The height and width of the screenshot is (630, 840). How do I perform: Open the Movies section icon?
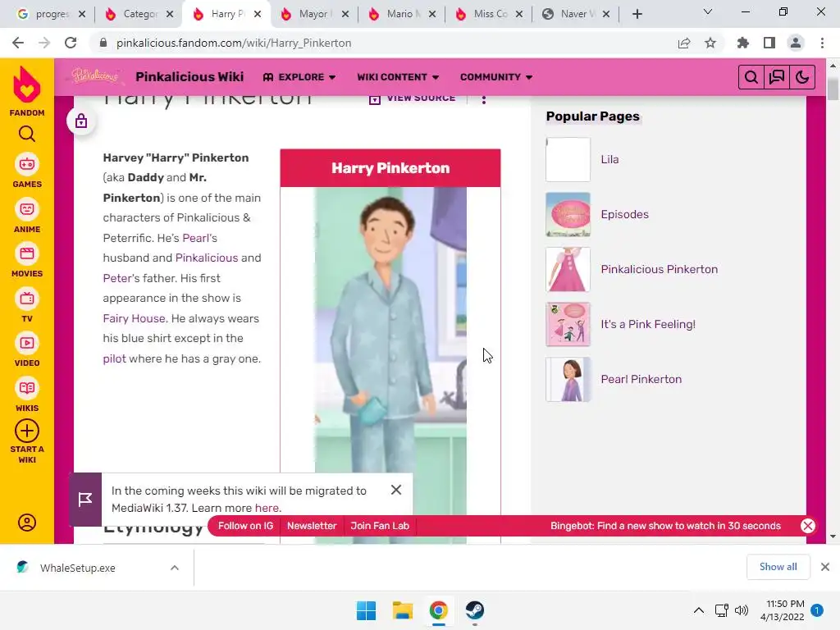27,253
